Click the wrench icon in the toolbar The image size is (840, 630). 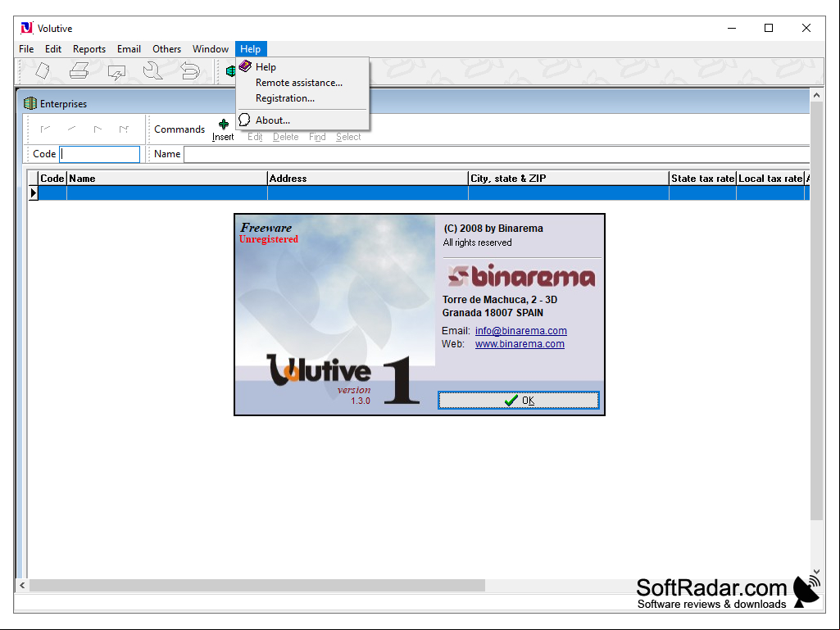coord(152,70)
